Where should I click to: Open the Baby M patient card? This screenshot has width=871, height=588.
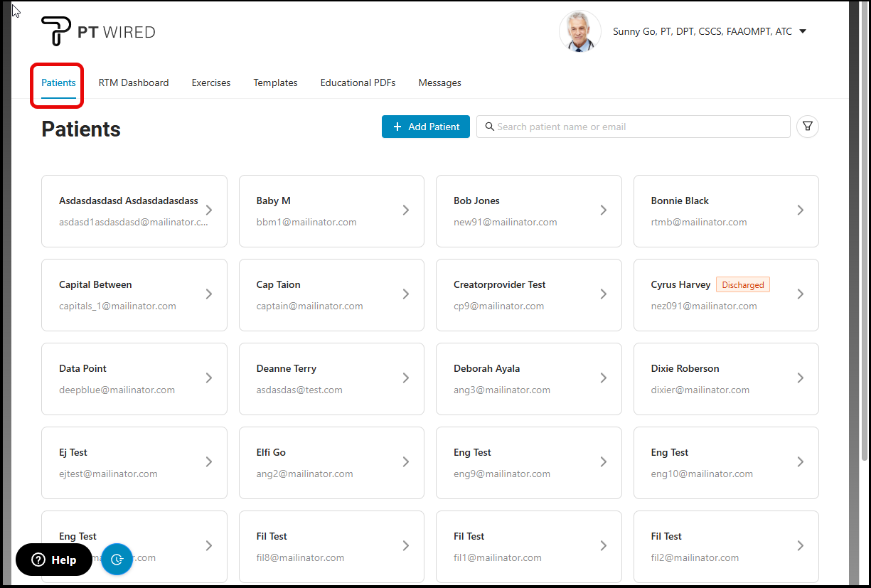pyautogui.click(x=331, y=211)
